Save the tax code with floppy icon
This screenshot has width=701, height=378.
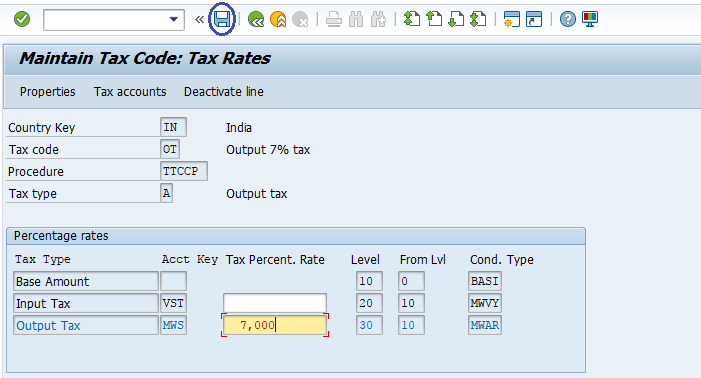click(222, 19)
